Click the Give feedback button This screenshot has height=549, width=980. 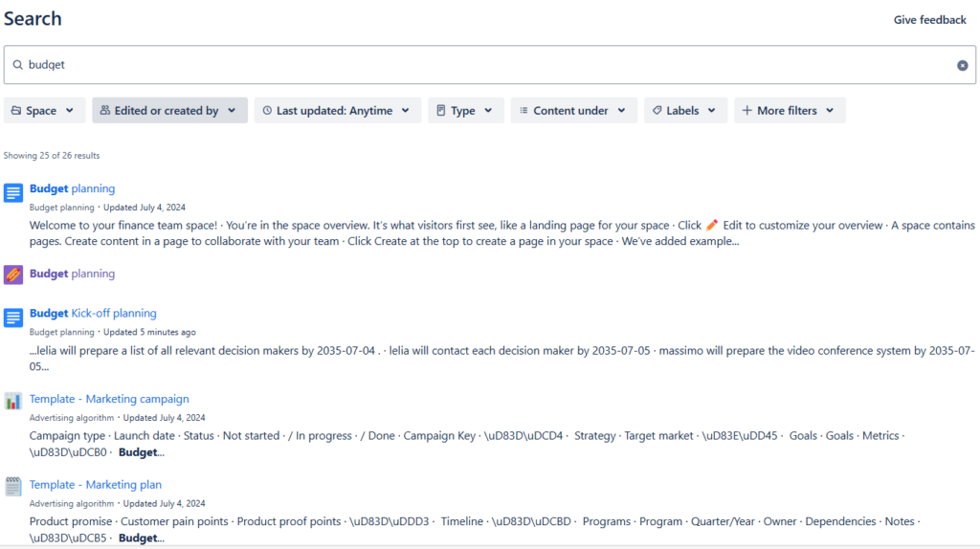click(929, 20)
